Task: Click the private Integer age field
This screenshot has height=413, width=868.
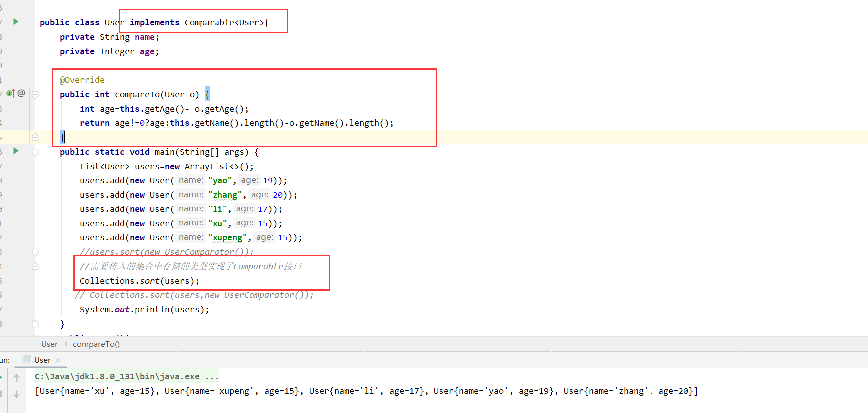Action: (109, 51)
